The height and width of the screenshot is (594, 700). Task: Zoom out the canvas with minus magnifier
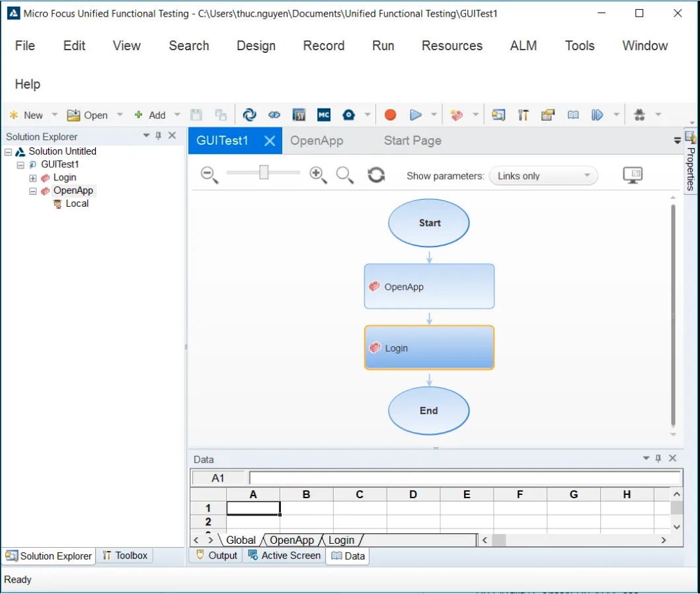pyautogui.click(x=210, y=175)
